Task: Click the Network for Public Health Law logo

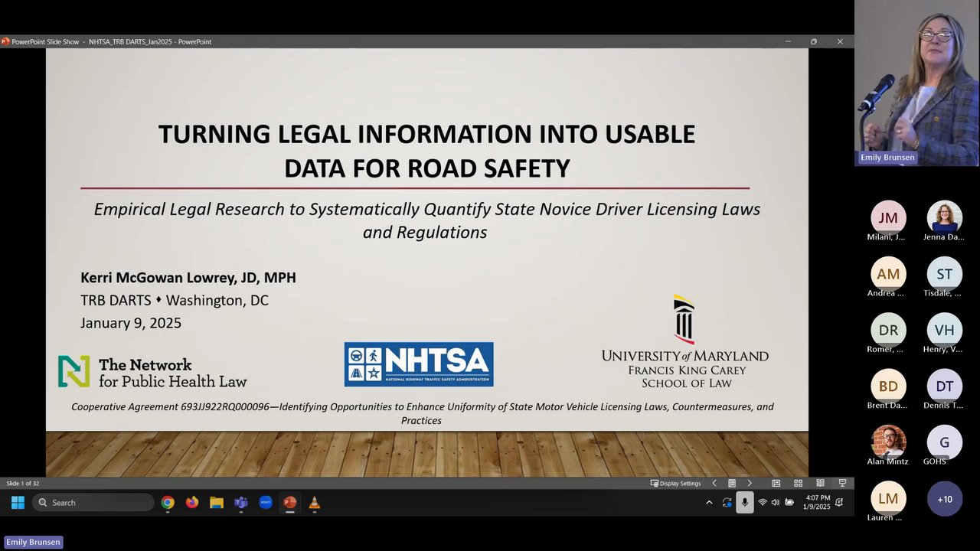Action: [x=153, y=372]
